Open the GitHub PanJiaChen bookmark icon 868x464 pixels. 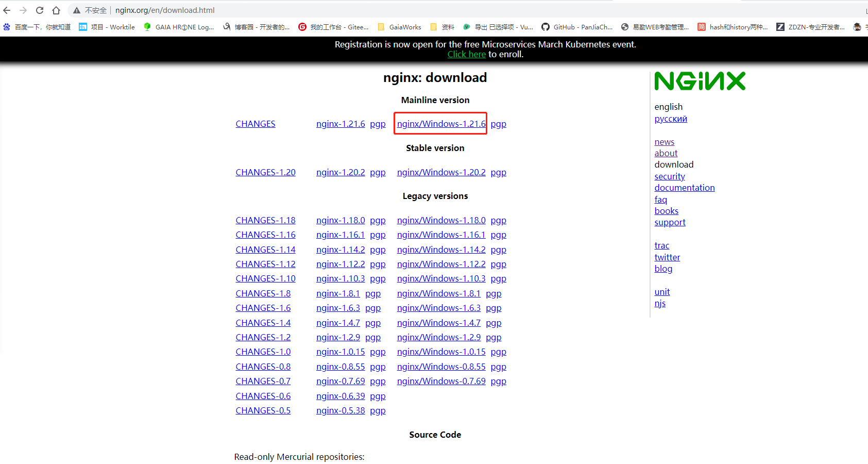click(x=546, y=27)
